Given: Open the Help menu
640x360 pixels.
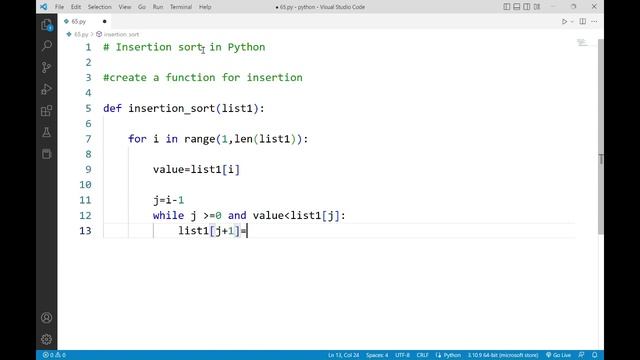Looking at the screenshot, I should tap(205, 7).
